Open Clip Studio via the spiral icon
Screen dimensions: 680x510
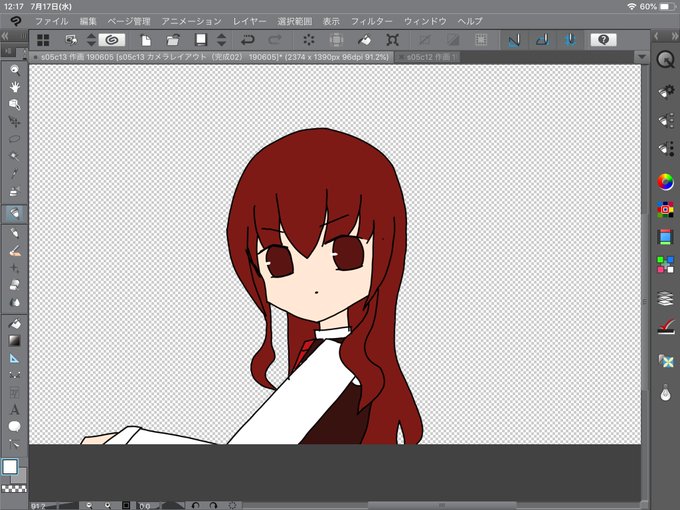pos(112,40)
